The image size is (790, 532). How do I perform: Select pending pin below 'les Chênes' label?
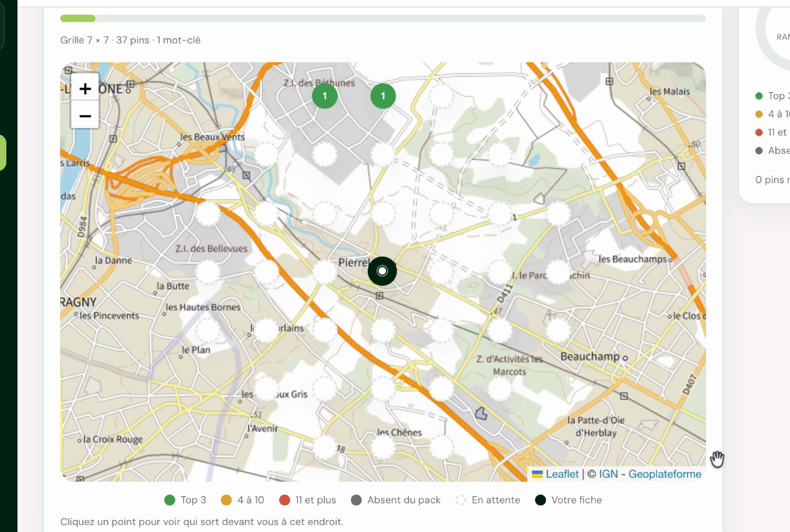tap(383, 447)
